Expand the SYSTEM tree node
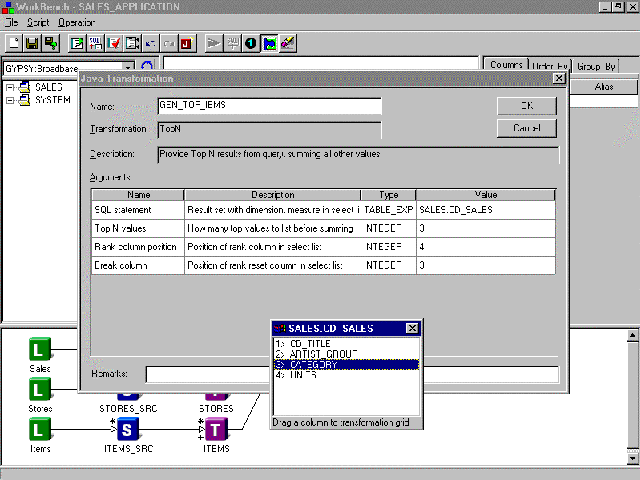 [10, 100]
